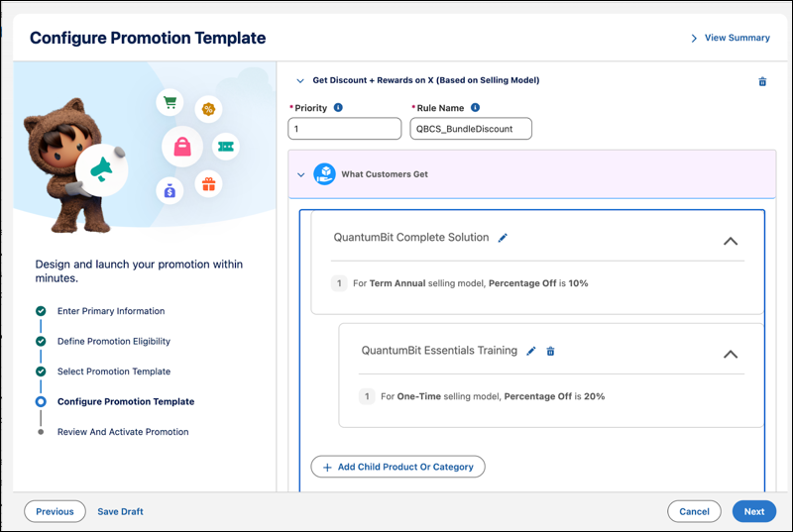Click the QuantumBit Complete Solution title
Image resolution: width=793 pixels, height=532 pixels.
[411, 238]
